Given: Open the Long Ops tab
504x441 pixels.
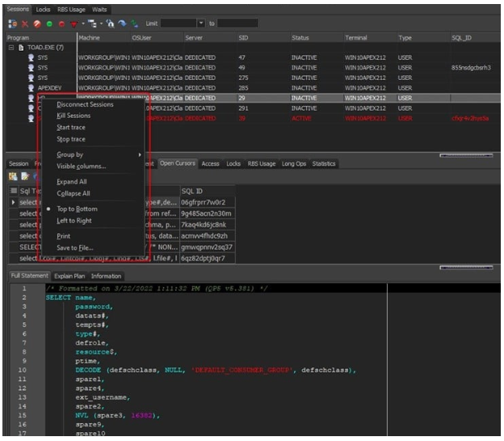Looking at the screenshot, I should [x=294, y=164].
